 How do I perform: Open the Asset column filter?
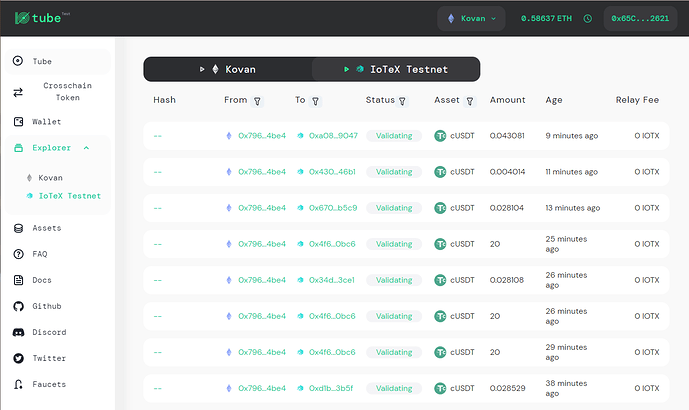[x=470, y=102]
